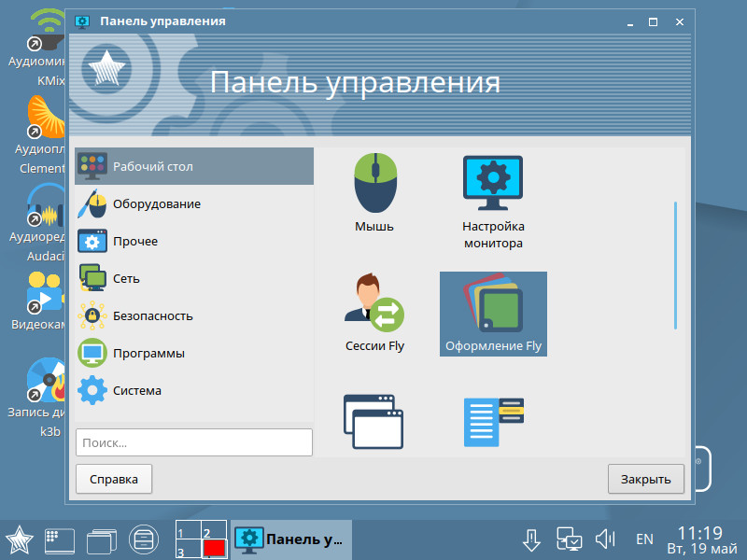This screenshot has height=560, width=747.
Task: Click the Закрыть button
Action: 645,479
